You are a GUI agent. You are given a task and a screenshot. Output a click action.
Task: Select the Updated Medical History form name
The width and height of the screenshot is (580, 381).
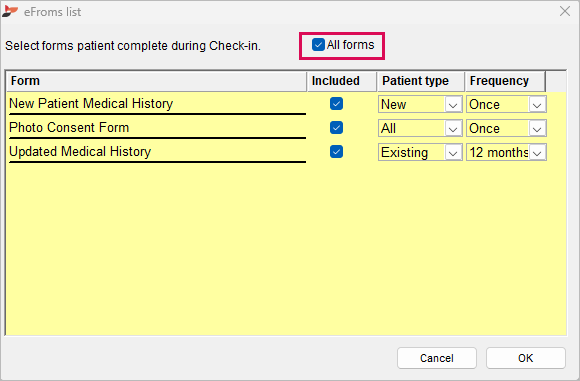pyautogui.click(x=80, y=152)
